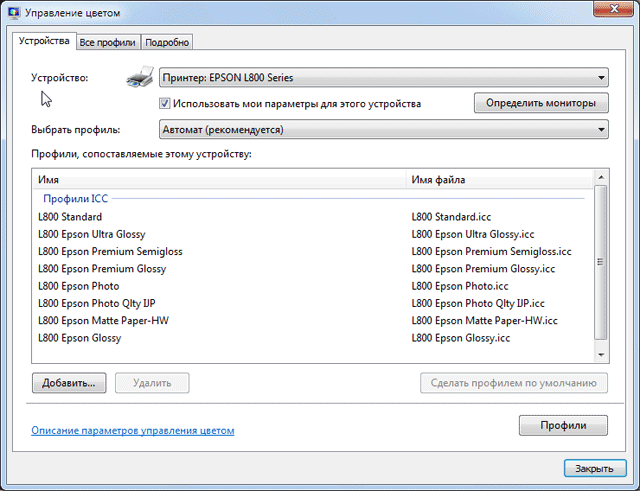Click 'L800 Epson Photo Qlty IJP.icc' file name

point(478,303)
